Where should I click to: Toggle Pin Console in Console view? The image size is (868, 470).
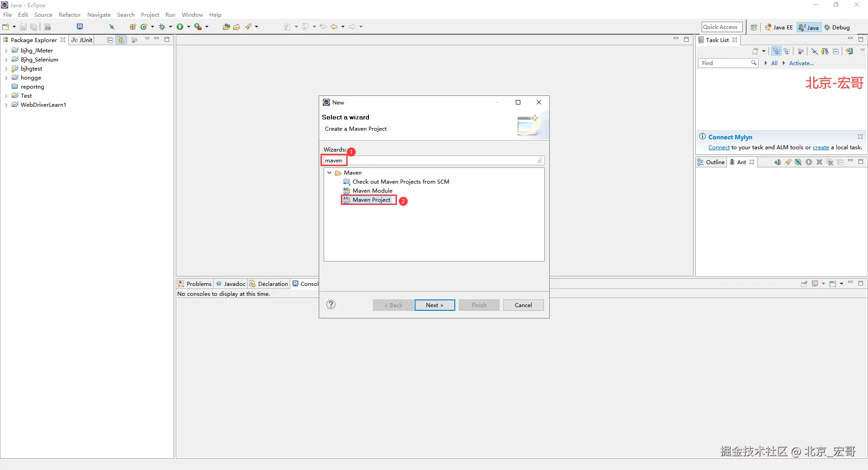coord(804,284)
